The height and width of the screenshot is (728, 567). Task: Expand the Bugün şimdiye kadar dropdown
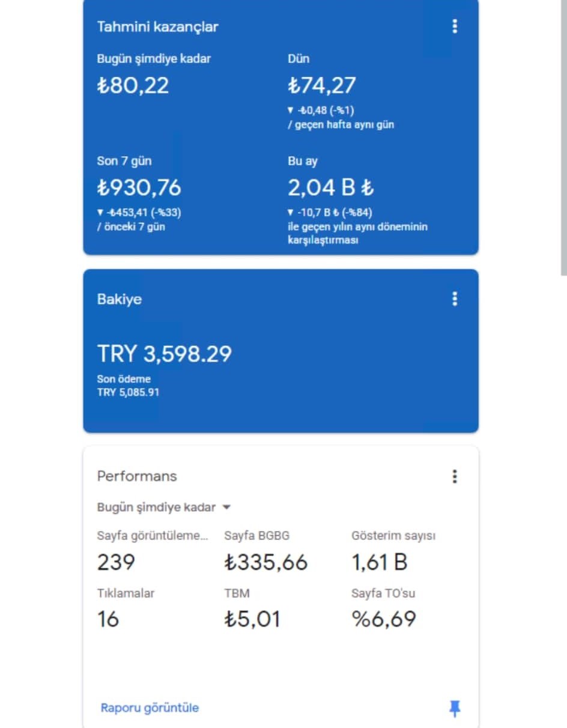[164, 507]
